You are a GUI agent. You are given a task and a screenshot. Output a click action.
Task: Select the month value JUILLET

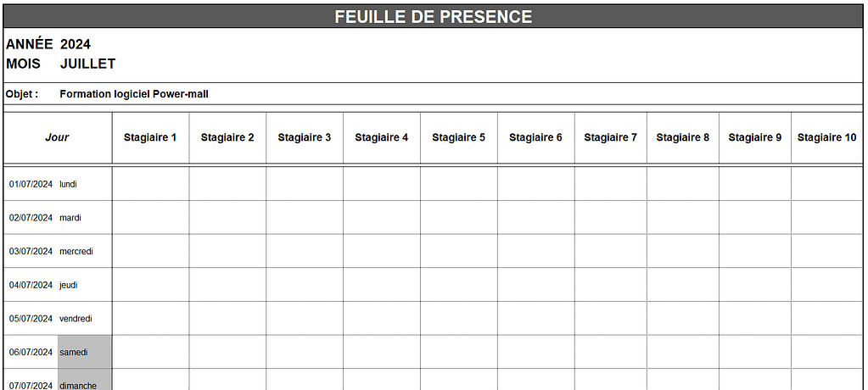[87, 64]
